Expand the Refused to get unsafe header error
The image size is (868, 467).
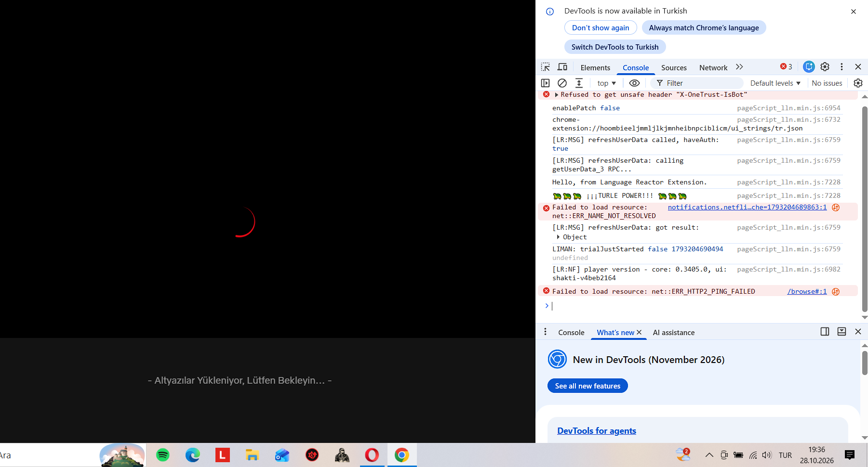[557, 95]
